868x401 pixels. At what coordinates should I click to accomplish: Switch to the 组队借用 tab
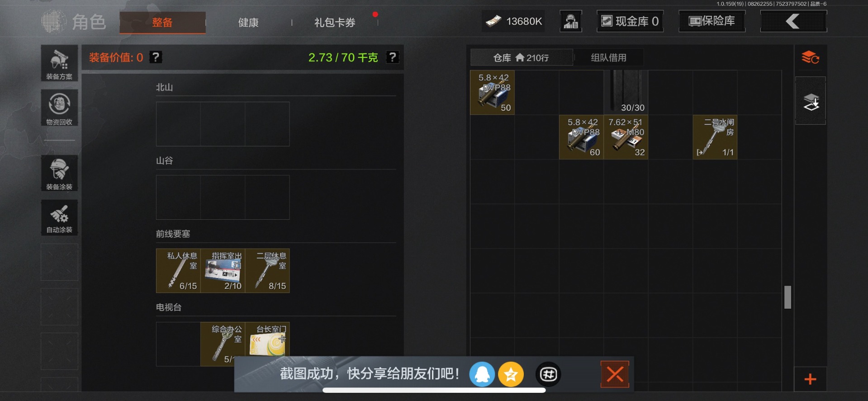click(x=609, y=57)
